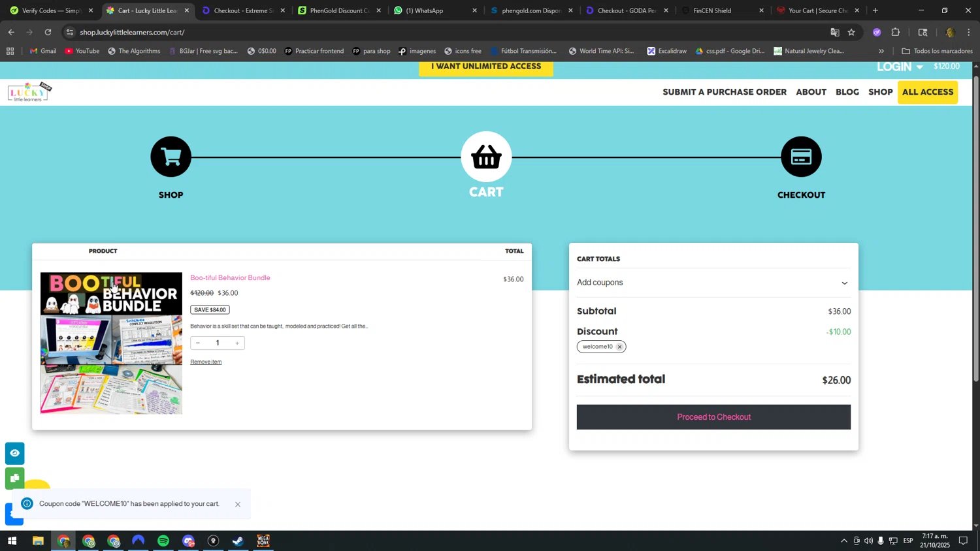
Task: Dismiss the coupon applied notification
Action: (238, 504)
